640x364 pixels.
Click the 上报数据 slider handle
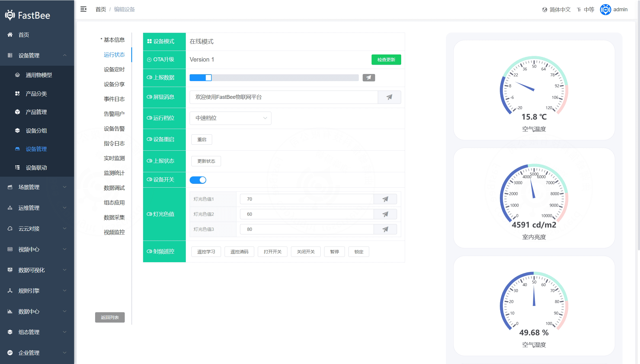tap(209, 78)
